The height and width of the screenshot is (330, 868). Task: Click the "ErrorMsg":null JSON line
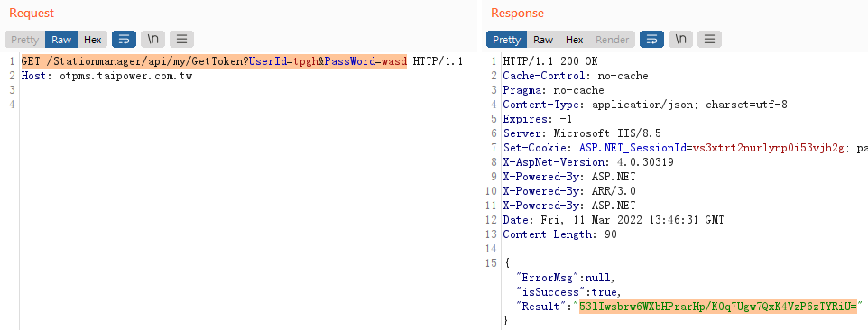point(565,278)
